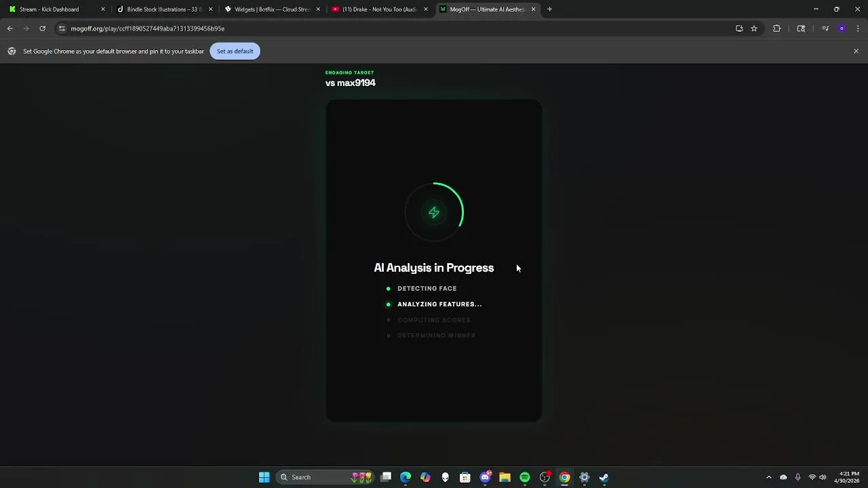The image size is (868, 488).
Task: Click the Engaging Target label
Action: pyautogui.click(x=349, y=73)
